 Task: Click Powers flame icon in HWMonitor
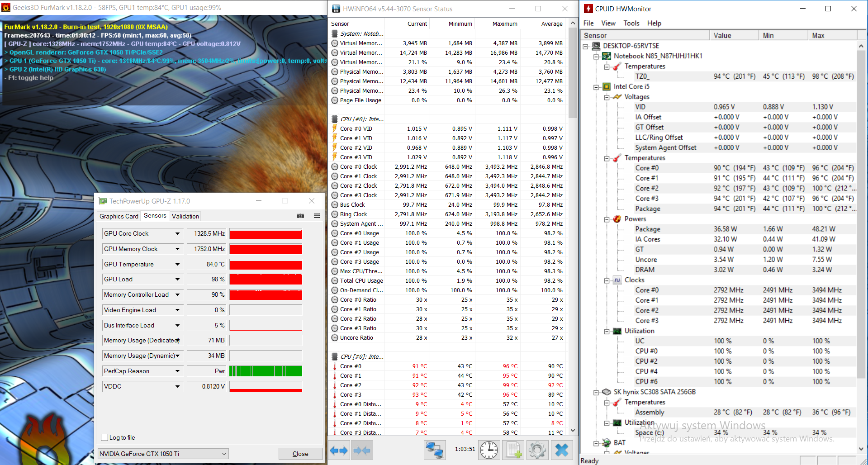tap(617, 219)
